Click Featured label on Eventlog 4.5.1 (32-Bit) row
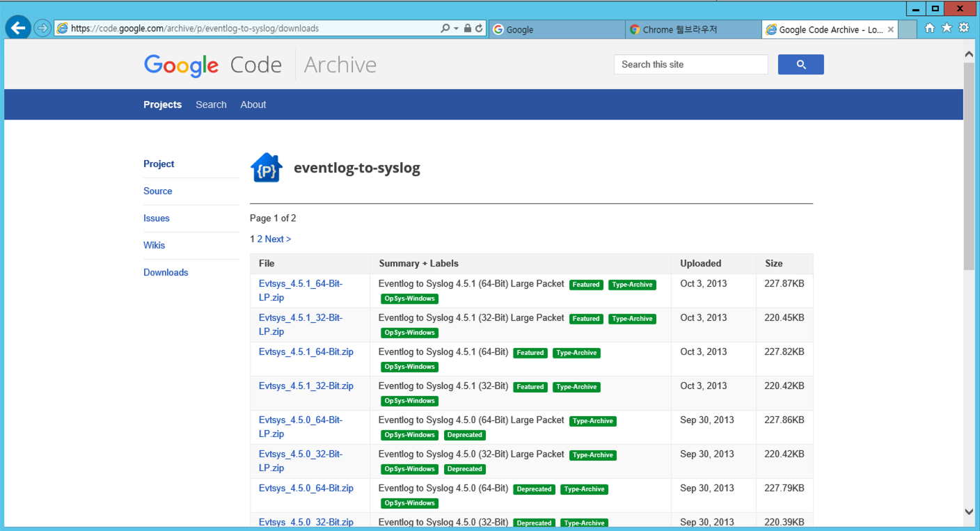This screenshot has height=531, width=980. point(530,387)
